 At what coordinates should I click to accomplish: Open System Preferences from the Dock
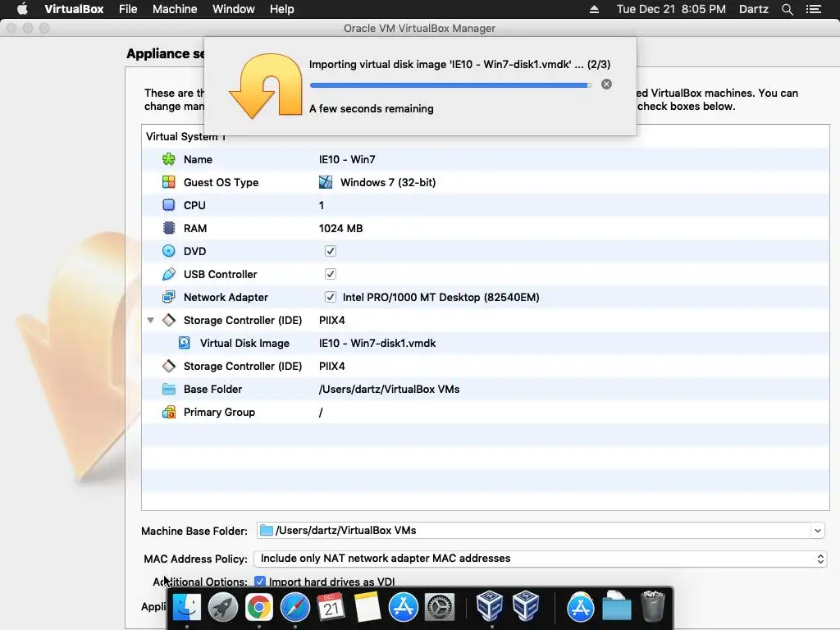440,608
